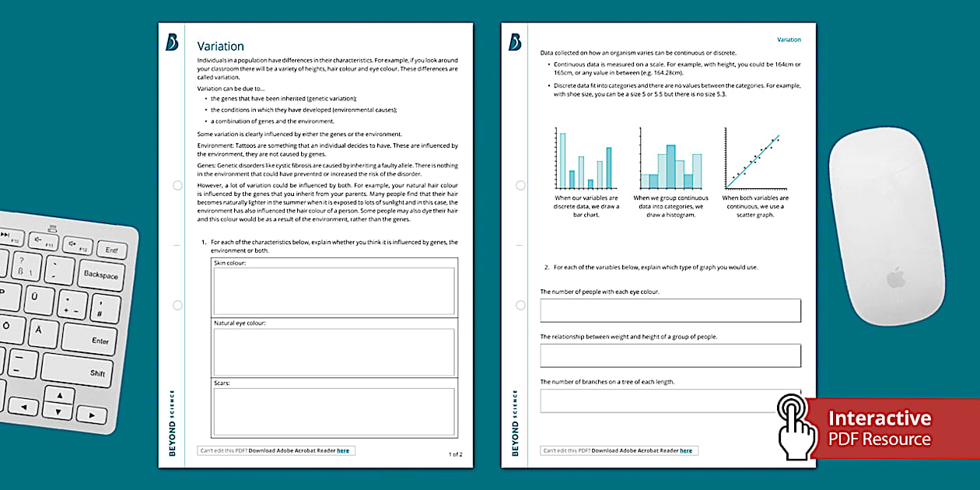Click the Interactive PDF Resource badge
980x490 pixels.
pyautogui.click(x=878, y=428)
